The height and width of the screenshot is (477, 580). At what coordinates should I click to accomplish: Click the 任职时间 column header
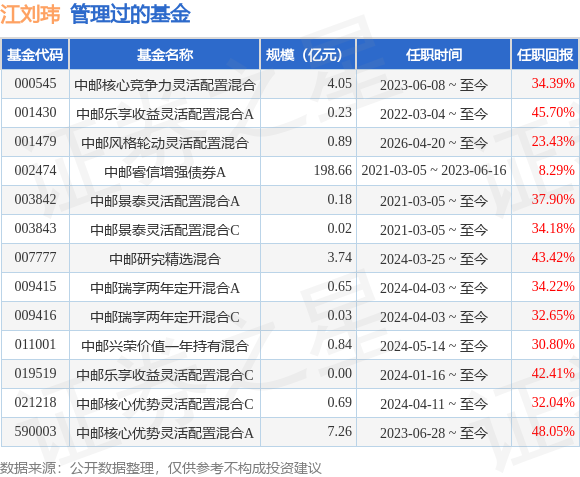pos(434,55)
